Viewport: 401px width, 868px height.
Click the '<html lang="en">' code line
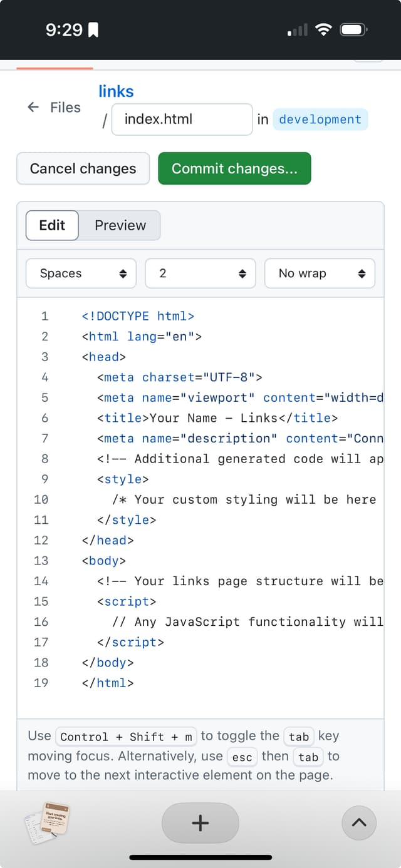tap(142, 336)
